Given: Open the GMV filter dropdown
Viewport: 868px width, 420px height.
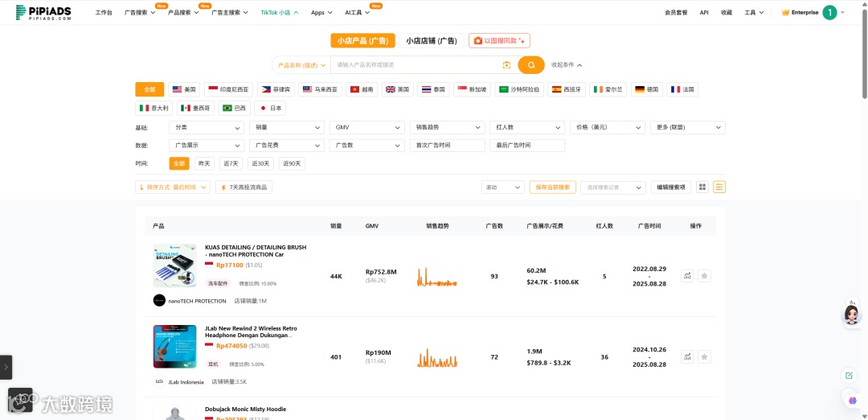Looking at the screenshot, I should [367, 127].
